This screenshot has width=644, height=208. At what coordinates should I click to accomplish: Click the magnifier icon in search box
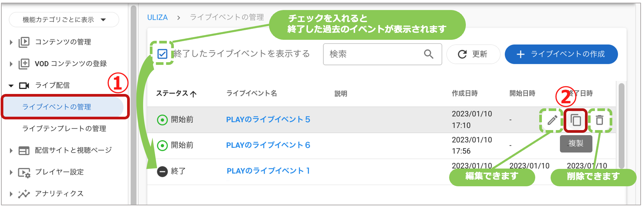[x=429, y=54]
